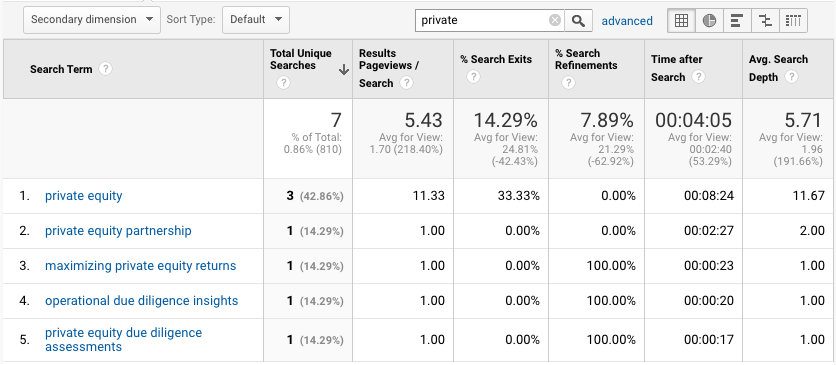Viewport: 836px width, 365px height.
Task: Open the Secondary dimension dropdown
Action: (92, 20)
